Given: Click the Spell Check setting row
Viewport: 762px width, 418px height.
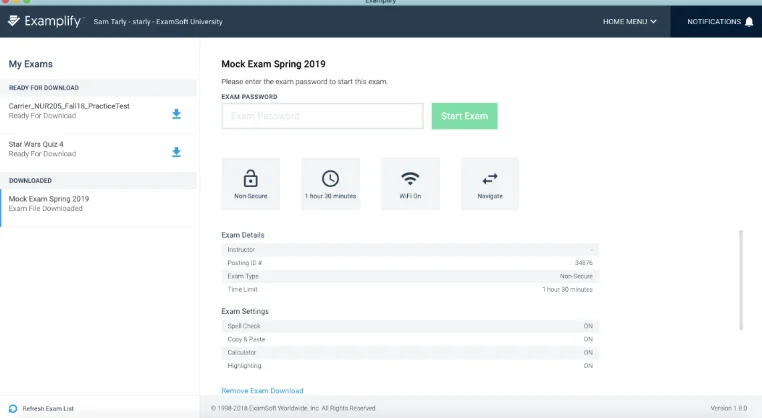Looking at the screenshot, I should (410, 326).
